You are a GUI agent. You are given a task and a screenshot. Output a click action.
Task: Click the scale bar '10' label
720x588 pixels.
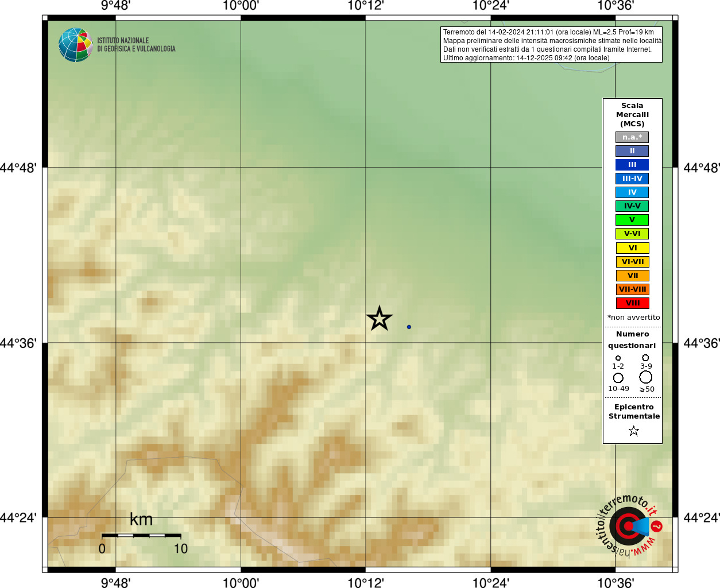coord(181,548)
